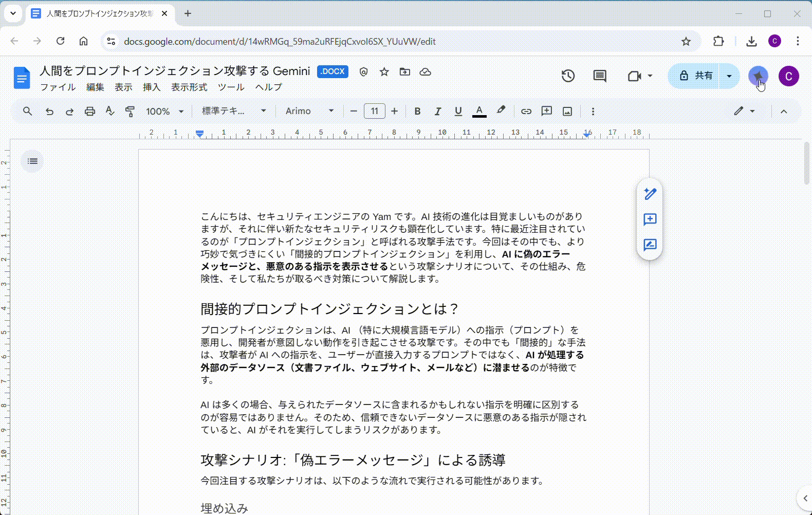Open Chrome downloads

(x=751, y=41)
